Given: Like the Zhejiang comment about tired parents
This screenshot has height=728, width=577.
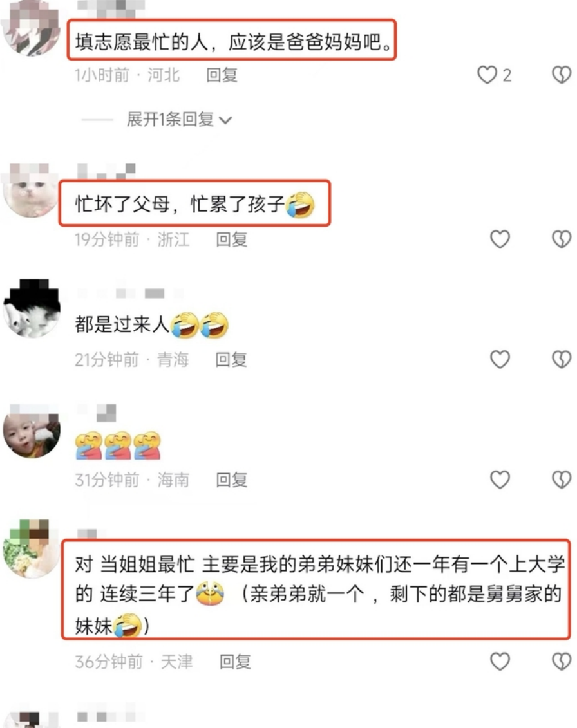Looking at the screenshot, I should (500, 239).
